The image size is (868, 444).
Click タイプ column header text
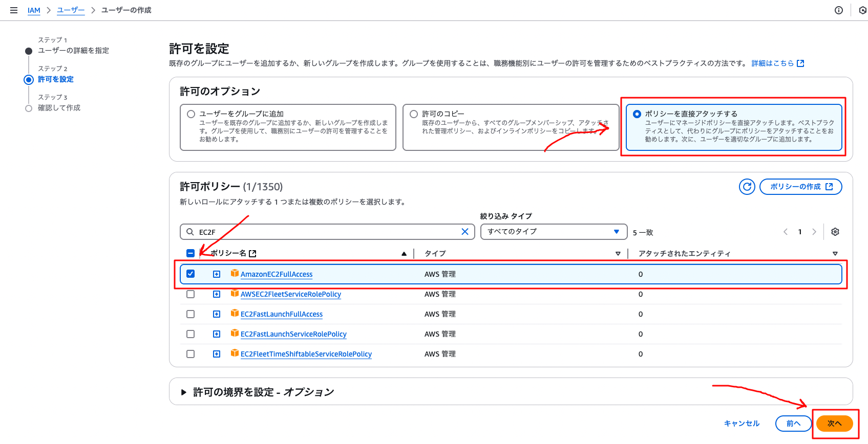(435, 253)
